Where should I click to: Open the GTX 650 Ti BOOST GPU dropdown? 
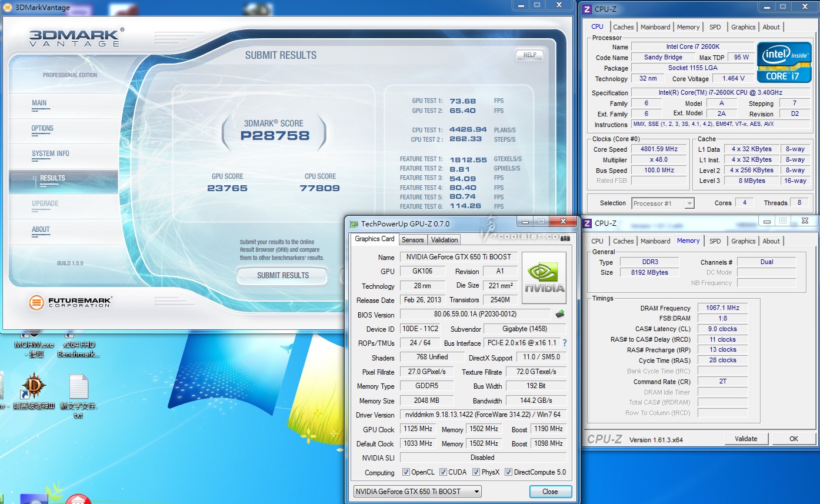point(417,491)
